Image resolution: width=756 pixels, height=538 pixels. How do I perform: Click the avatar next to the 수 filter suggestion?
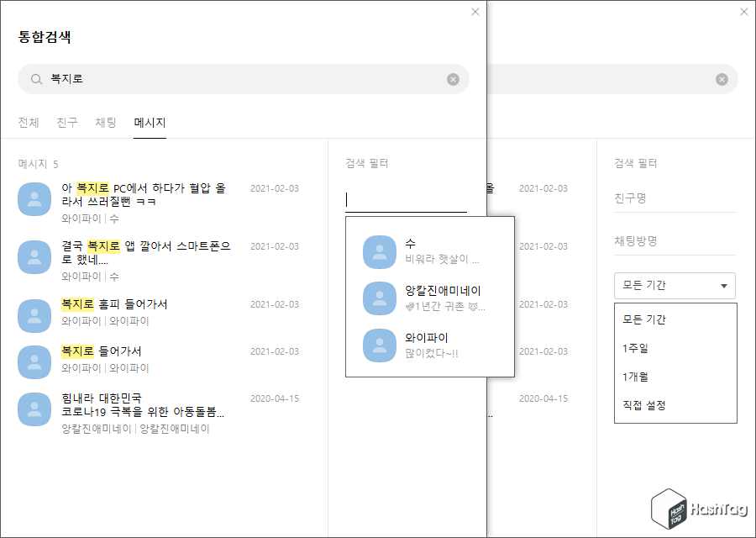[x=379, y=251]
